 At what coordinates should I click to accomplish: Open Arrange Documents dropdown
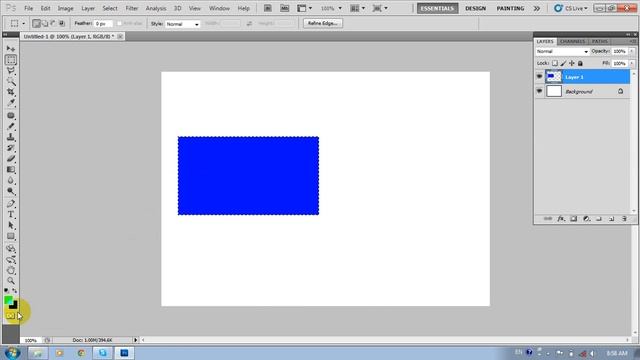click(358, 8)
